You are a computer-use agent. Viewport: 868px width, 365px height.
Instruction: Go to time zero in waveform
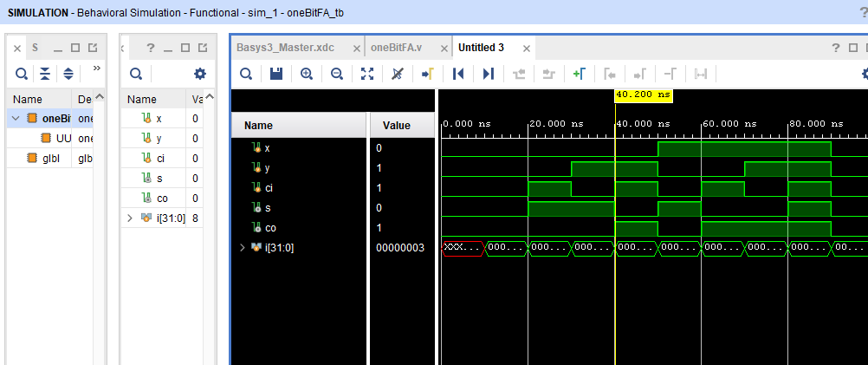click(x=458, y=74)
